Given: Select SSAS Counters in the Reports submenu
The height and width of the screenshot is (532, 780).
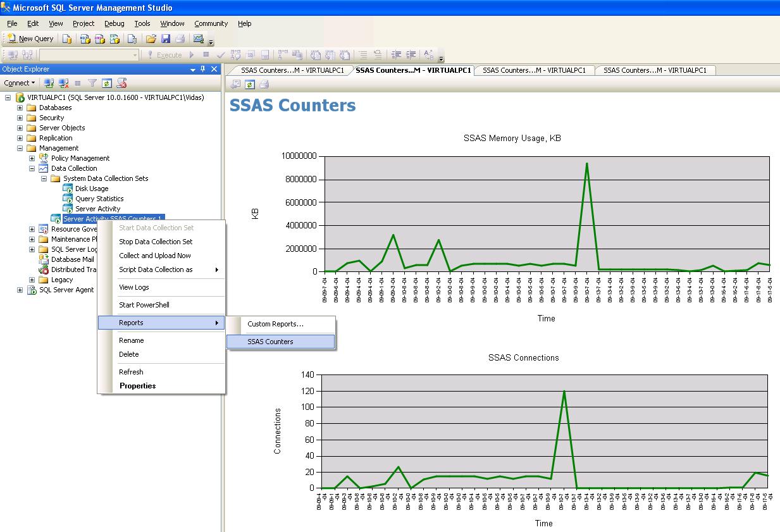Looking at the screenshot, I should [x=270, y=342].
